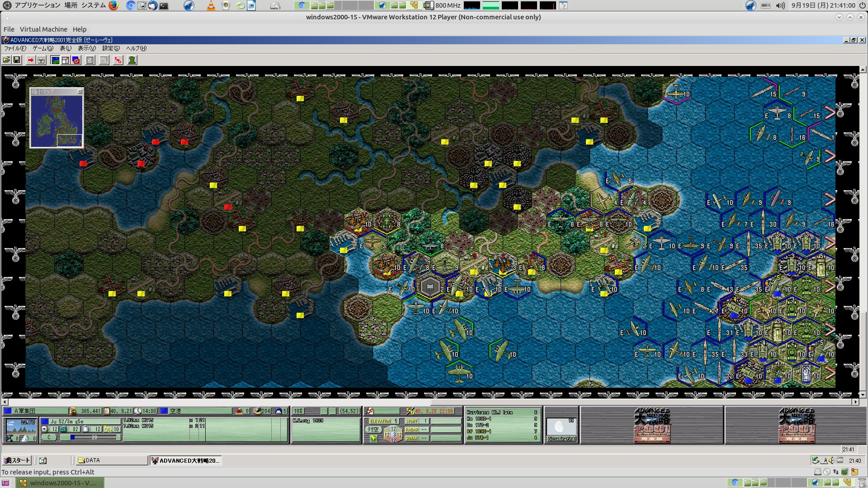Click the 9月19日 (月) 21:41:00 panel clock

(823, 5)
